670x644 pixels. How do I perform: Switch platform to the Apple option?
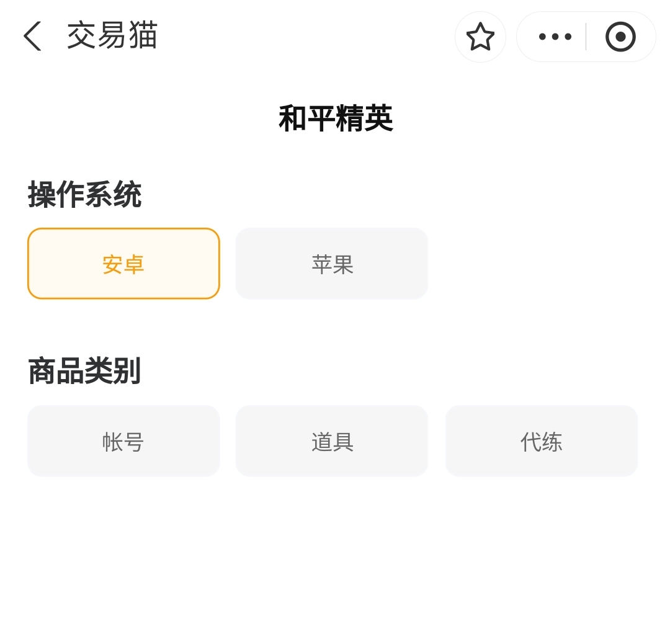(332, 264)
